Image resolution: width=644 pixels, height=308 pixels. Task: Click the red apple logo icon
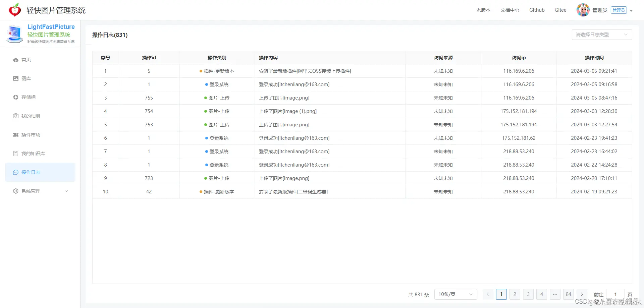click(15, 10)
